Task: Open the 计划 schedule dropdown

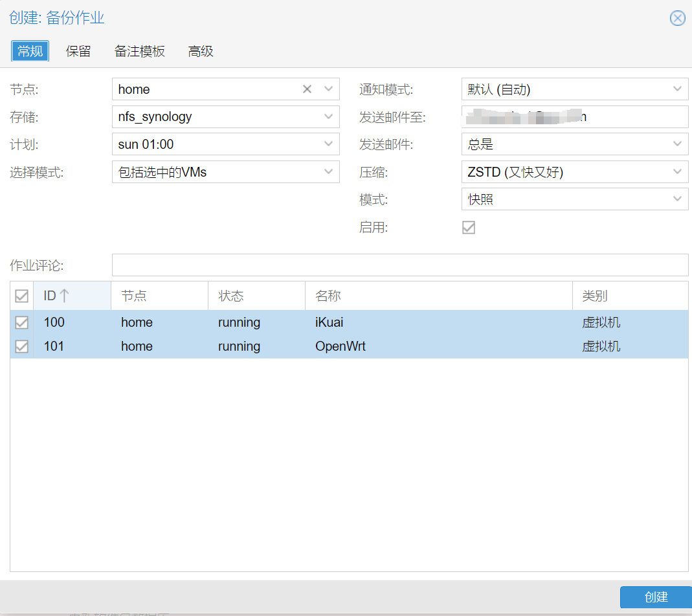Action: (328, 144)
